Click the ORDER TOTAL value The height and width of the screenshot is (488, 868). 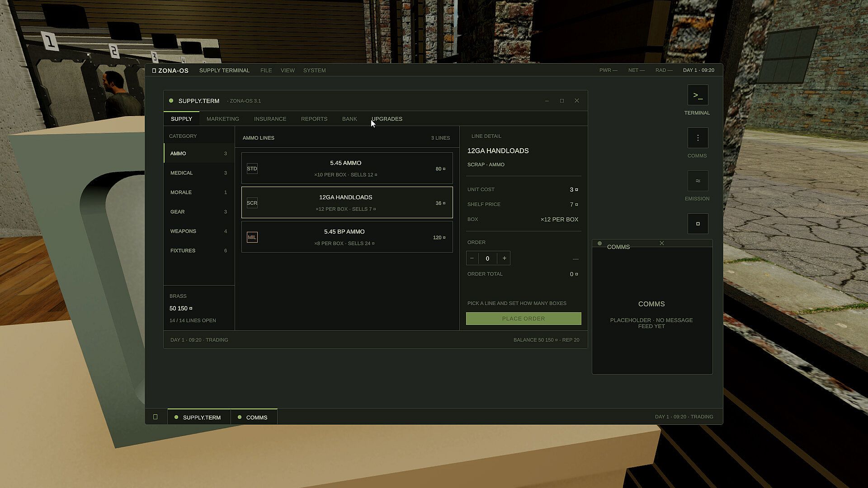574,274
